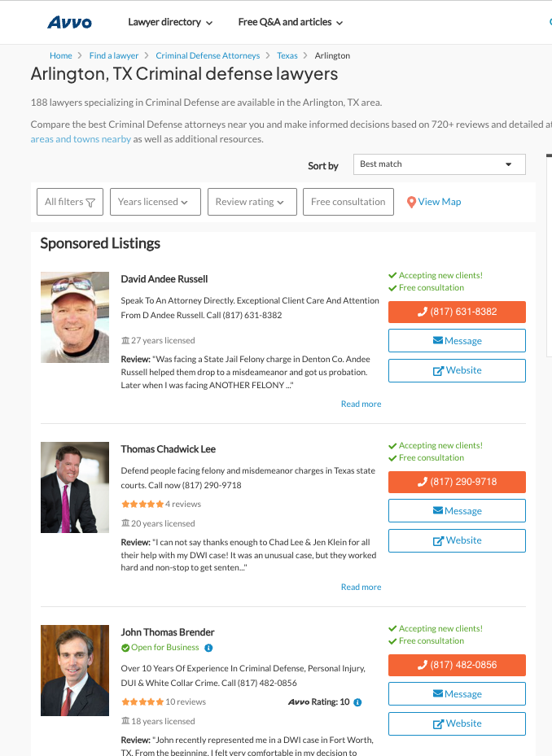Open the Free Q&A and articles menu
Image resolution: width=552 pixels, height=756 pixels.
[x=290, y=23]
